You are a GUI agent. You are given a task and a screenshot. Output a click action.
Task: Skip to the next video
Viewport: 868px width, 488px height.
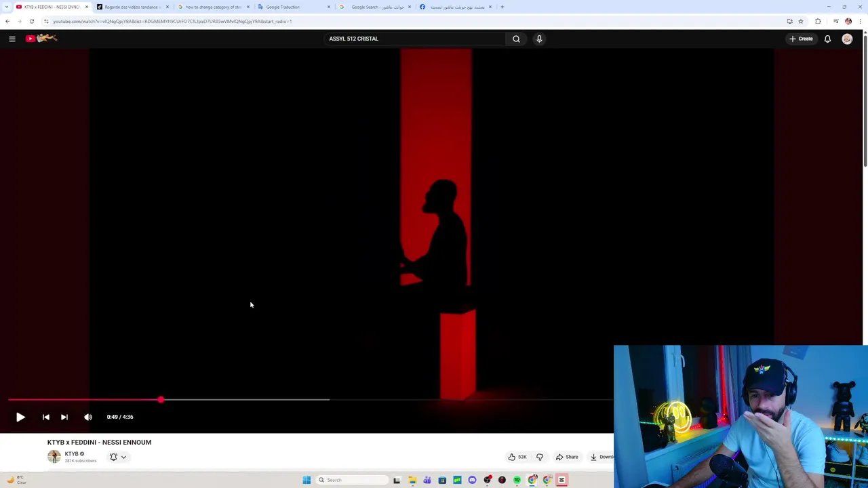coord(64,417)
